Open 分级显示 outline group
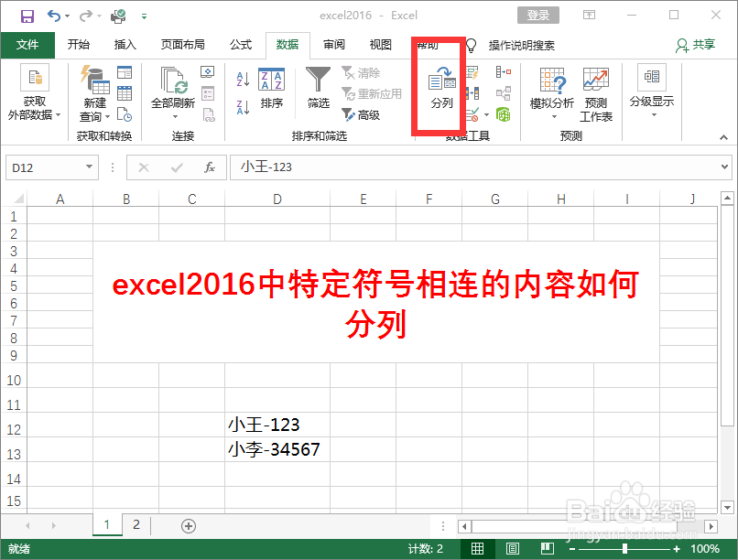Image resolution: width=738 pixels, height=560 pixels. point(652,91)
